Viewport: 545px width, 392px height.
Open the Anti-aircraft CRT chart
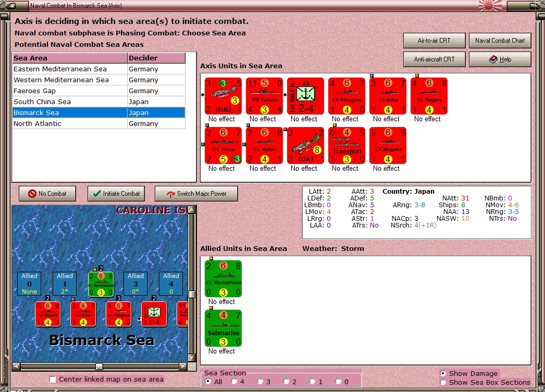coord(435,59)
